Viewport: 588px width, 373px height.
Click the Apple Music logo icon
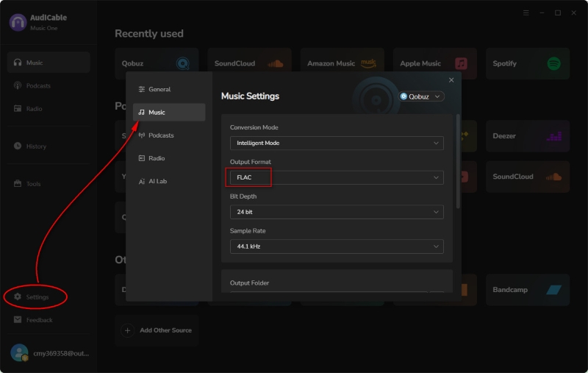coord(461,63)
